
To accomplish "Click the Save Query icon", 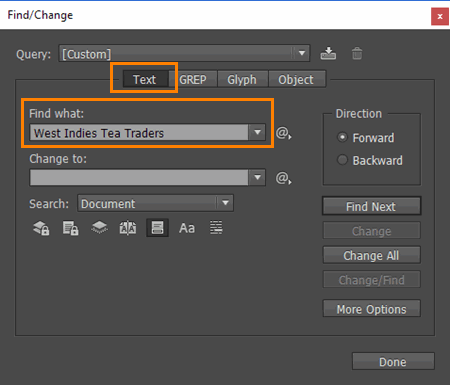I will coord(328,53).
